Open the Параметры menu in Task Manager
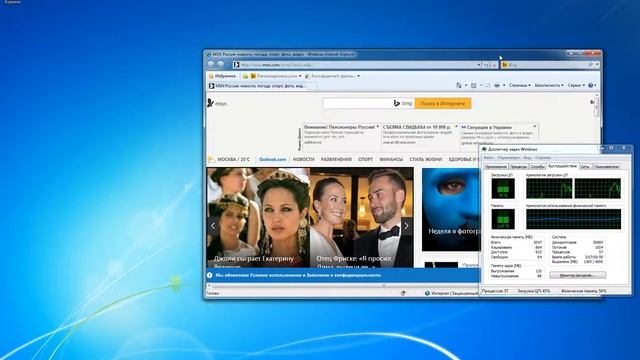 509,158
